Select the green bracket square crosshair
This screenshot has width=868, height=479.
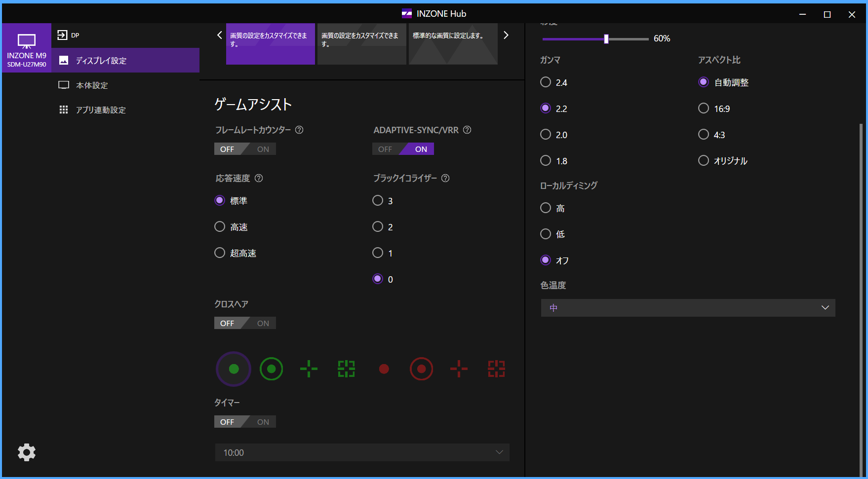[x=346, y=369]
